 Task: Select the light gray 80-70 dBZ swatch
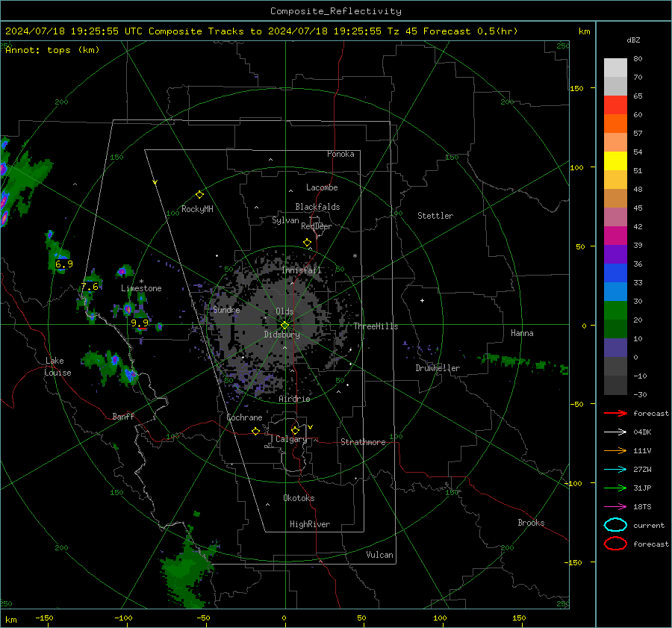pyautogui.click(x=615, y=68)
